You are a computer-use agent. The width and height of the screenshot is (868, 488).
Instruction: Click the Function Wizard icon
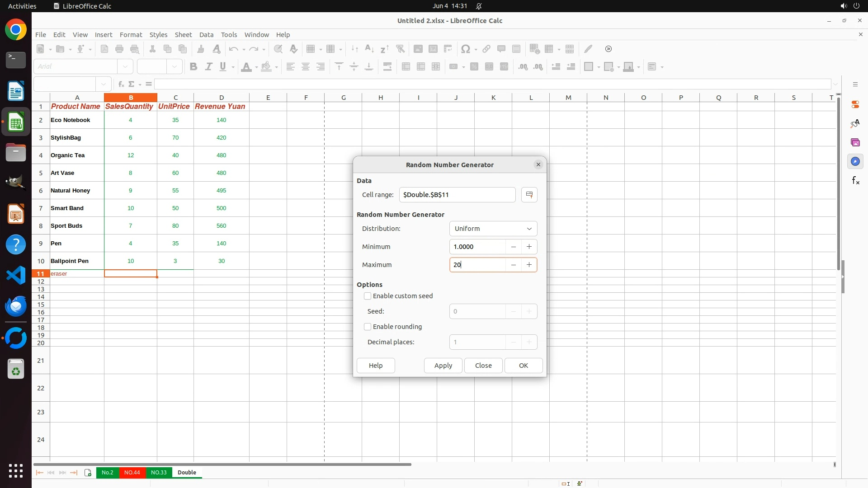pos(121,84)
